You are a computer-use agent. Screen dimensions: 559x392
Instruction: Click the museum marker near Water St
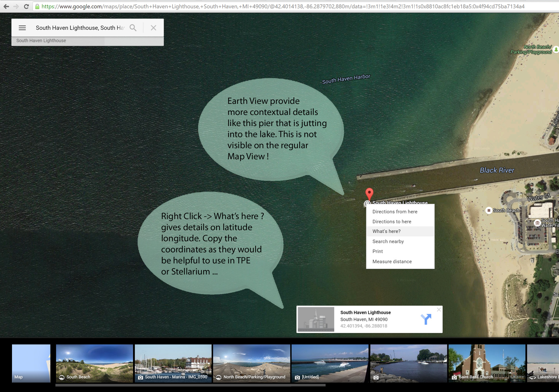click(x=537, y=223)
